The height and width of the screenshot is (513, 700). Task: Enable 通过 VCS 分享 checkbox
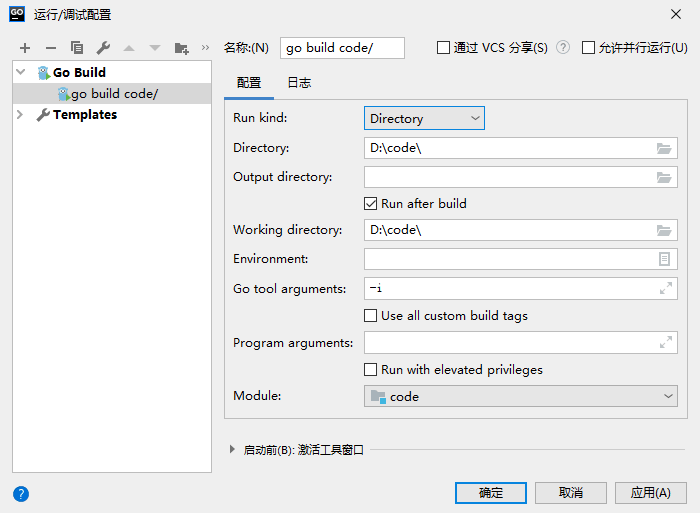click(x=443, y=47)
